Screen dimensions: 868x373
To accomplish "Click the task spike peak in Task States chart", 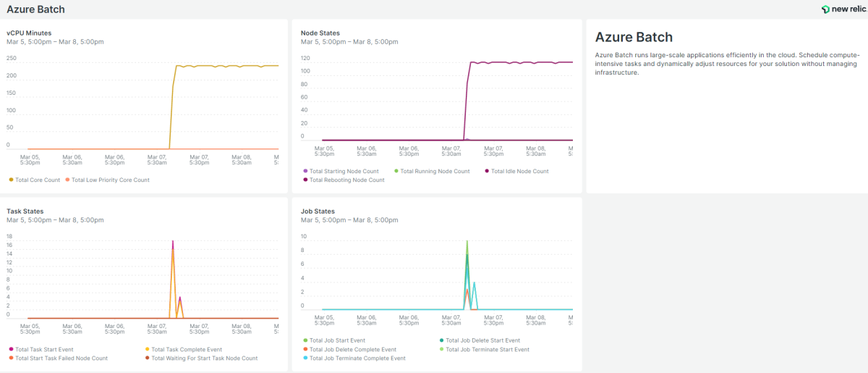I will coord(173,241).
